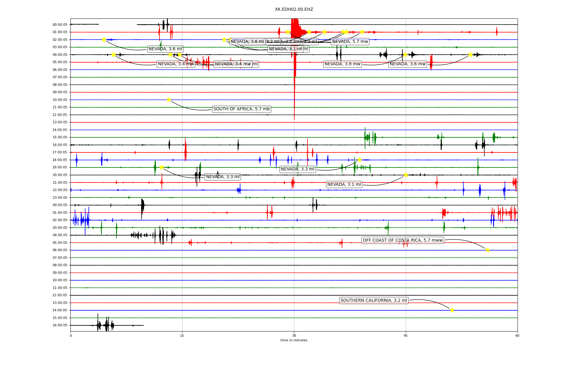Click the plot title XX.EDH02.00.EHZ
The width and height of the screenshot is (588, 368).
point(294,10)
